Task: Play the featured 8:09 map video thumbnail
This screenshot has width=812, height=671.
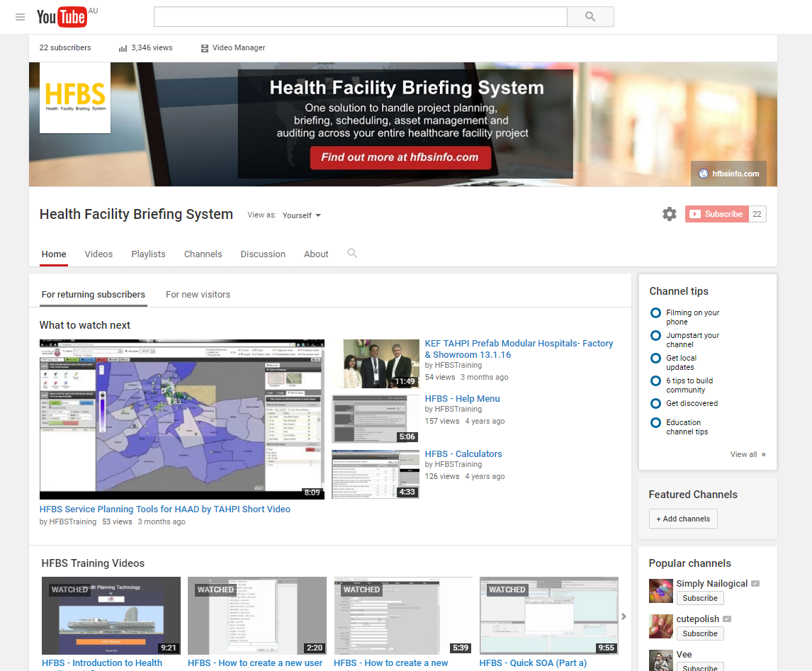Action: coord(182,419)
